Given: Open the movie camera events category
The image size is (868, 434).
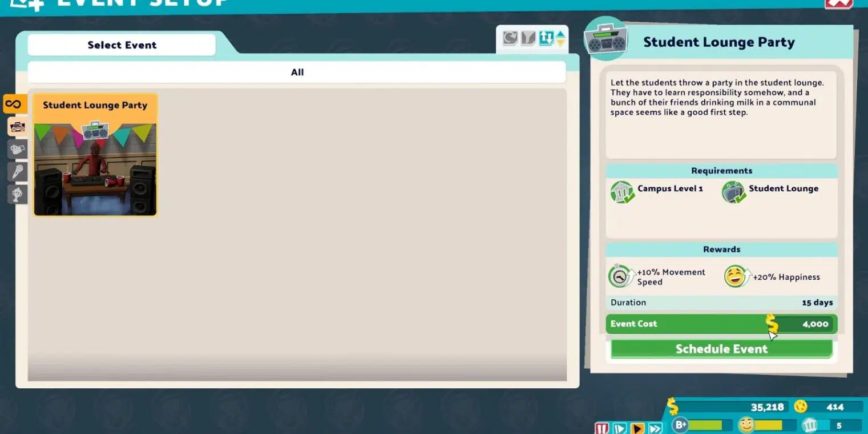Looking at the screenshot, I should pyautogui.click(x=17, y=150).
